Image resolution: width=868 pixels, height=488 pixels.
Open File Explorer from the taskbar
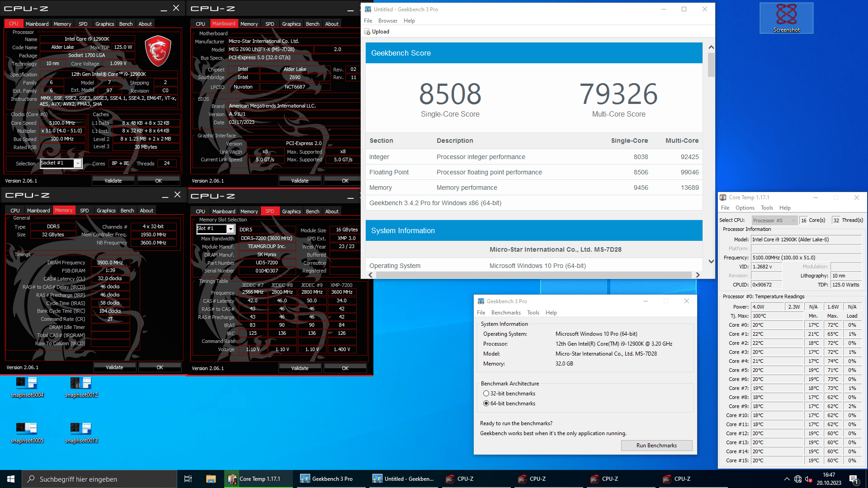click(x=211, y=479)
